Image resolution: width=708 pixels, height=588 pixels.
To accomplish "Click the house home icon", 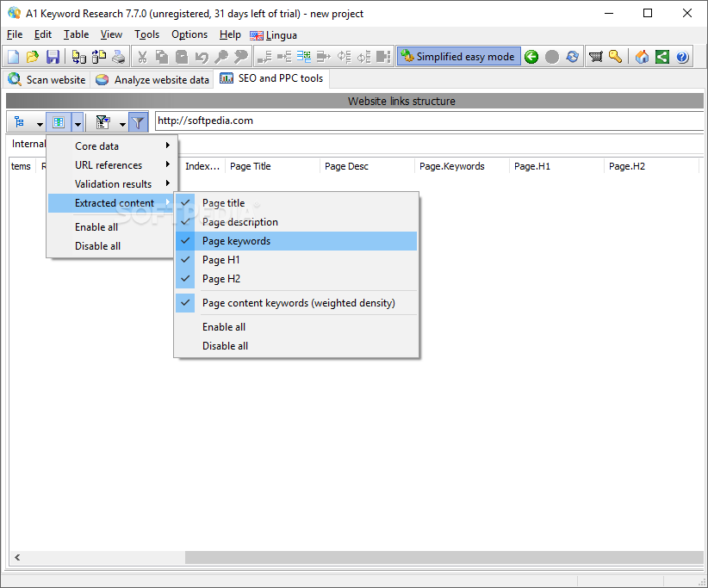I will [642, 57].
